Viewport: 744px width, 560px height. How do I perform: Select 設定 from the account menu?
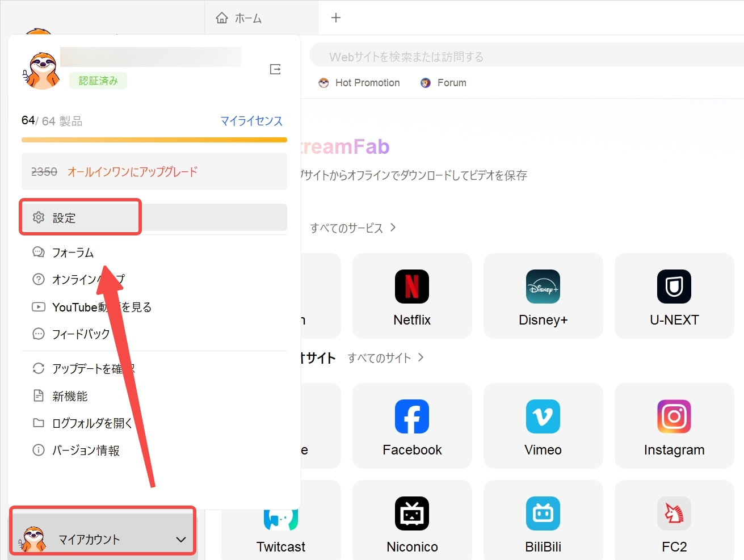point(154,217)
